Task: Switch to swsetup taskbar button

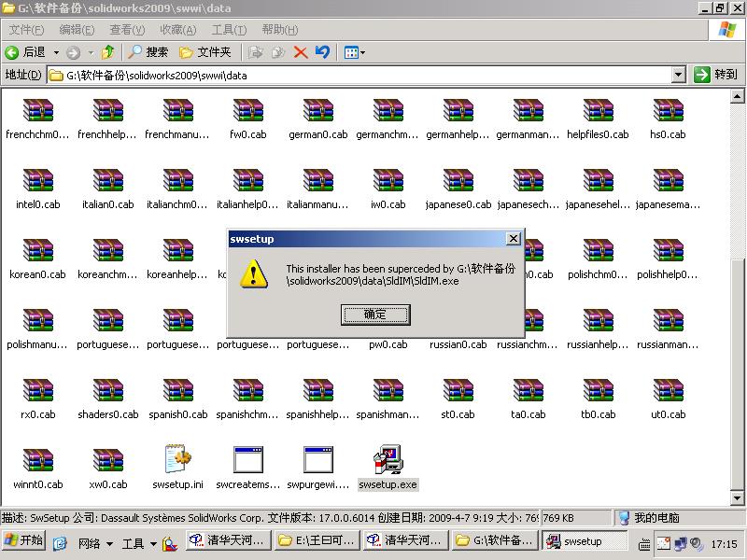Action: point(585,541)
